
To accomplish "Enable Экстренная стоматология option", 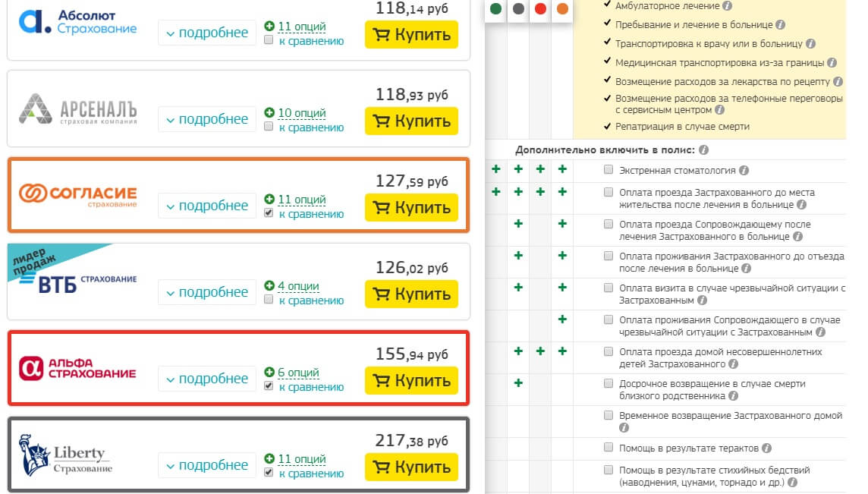I will pos(609,169).
